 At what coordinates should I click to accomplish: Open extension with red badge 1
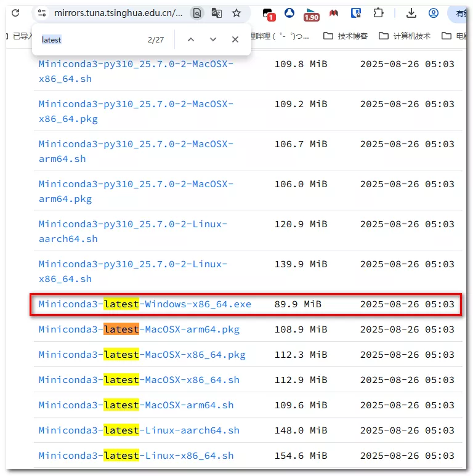coord(269,14)
